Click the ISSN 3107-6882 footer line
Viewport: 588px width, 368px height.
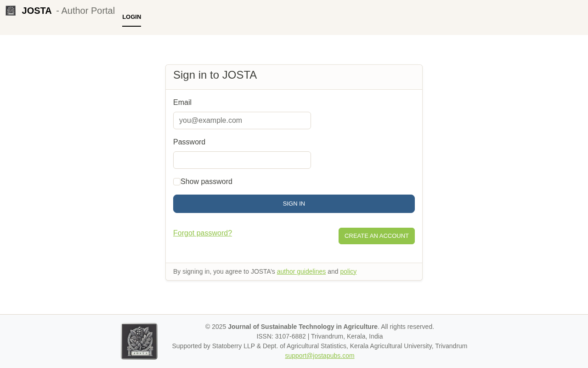point(320,336)
